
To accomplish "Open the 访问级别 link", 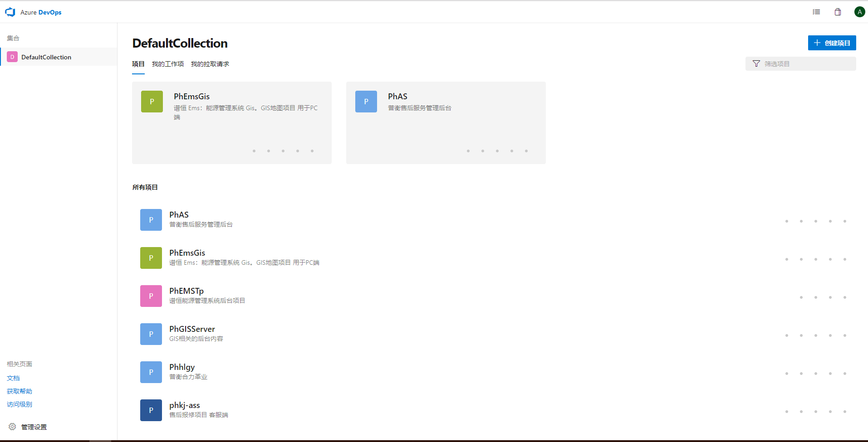I will click(20, 404).
